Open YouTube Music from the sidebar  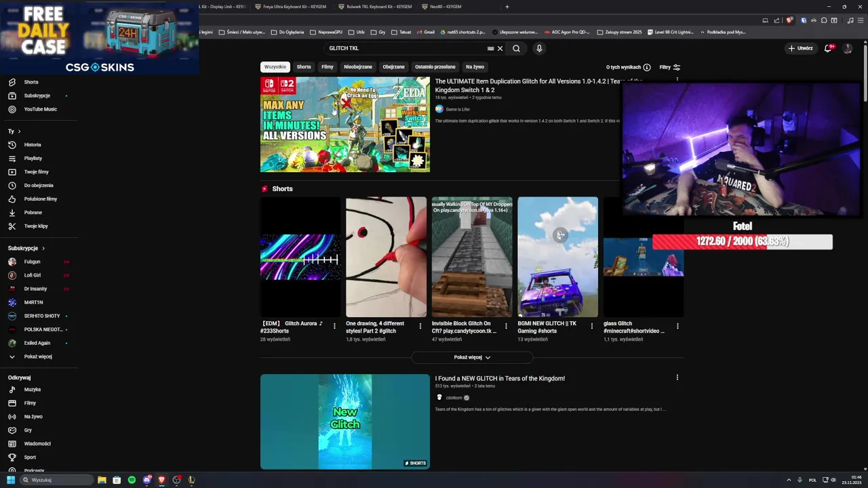40,109
